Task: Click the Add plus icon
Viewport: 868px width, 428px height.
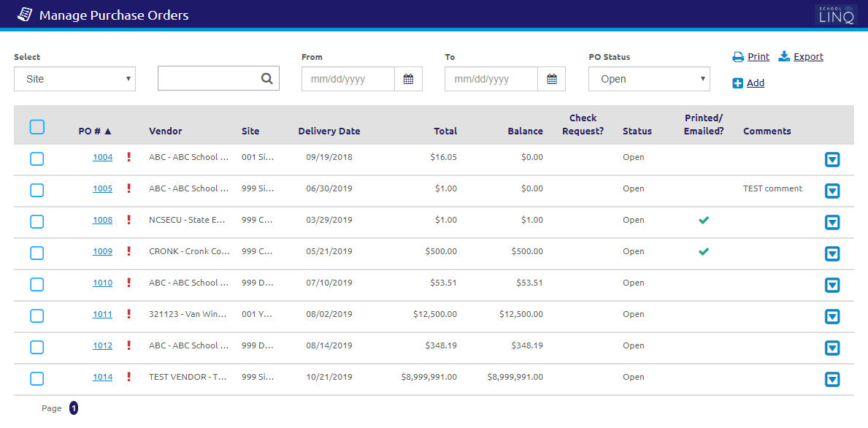Action: click(x=737, y=83)
